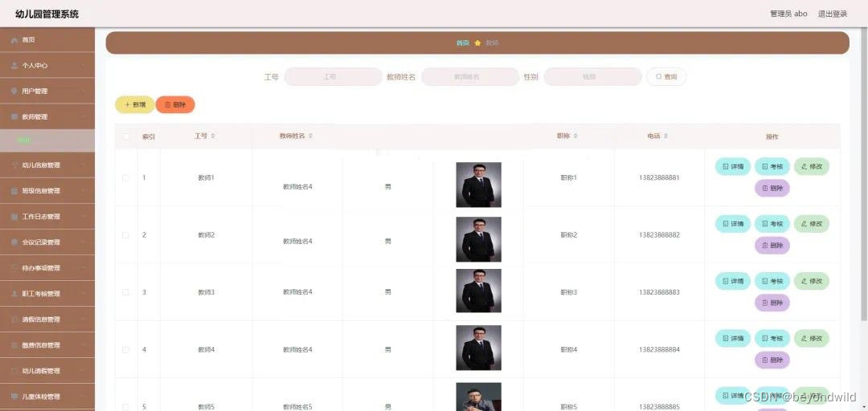Open 儿童体检管理 menu item
The image size is (868, 411).
click(x=47, y=397)
